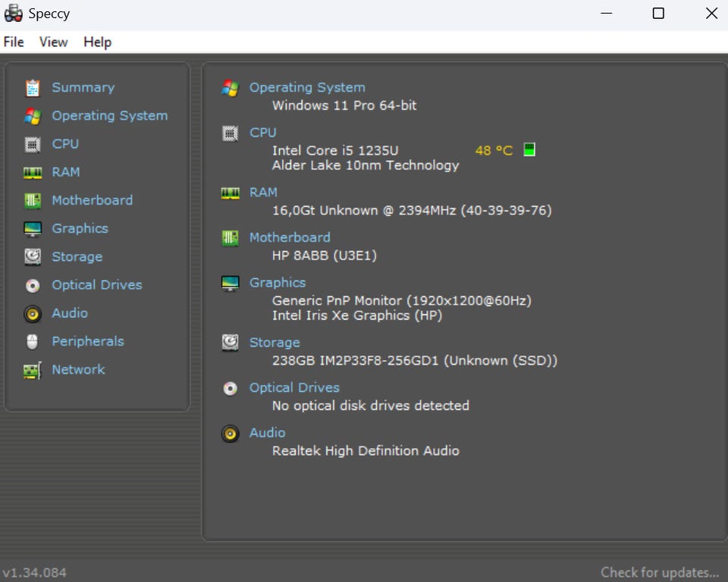Click the Speccy app icon in title bar
Viewport: 728px width, 582px height.
14,14
